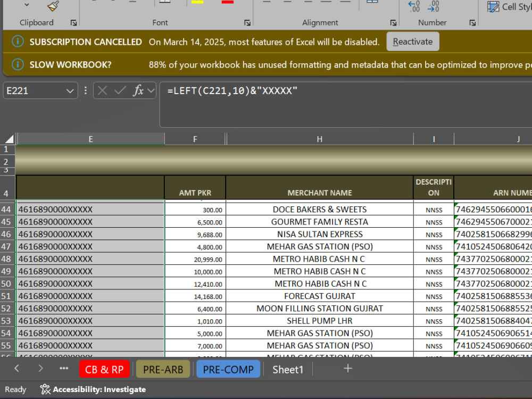This screenshot has height=399, width=532.
Task: Select the Format Painter brush icon
Action: pos(53,6)
